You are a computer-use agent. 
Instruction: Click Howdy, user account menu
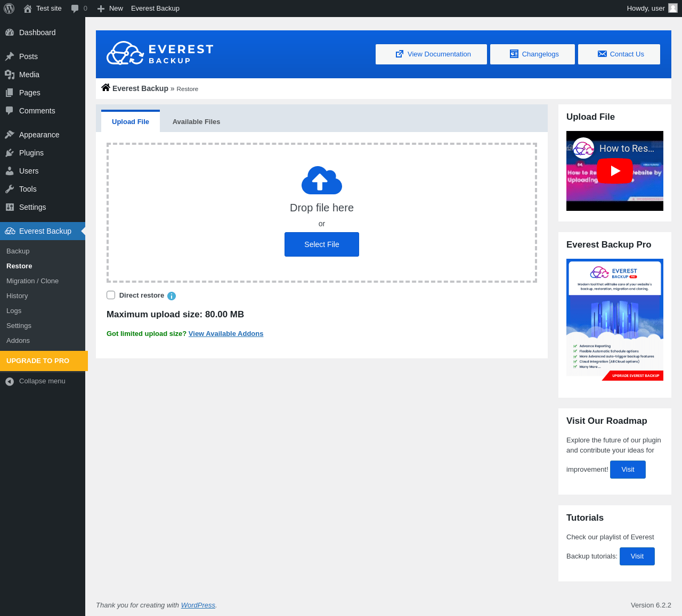[652, 9]
